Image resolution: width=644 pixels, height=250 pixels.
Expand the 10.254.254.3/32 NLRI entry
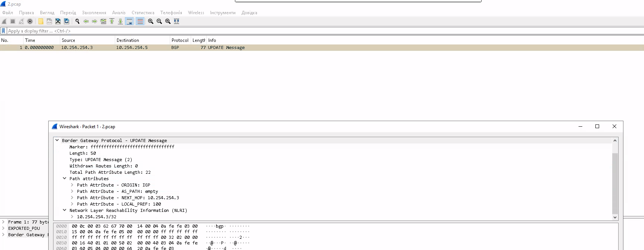tap(72, 217)
